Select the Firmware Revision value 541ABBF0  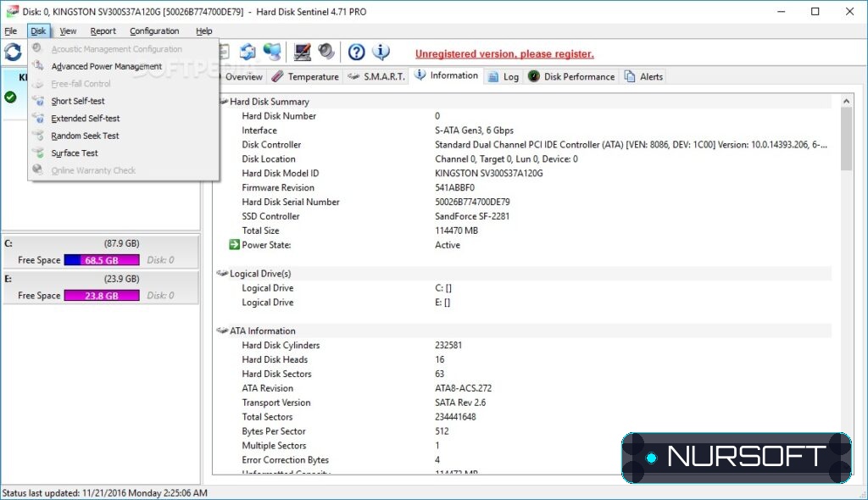tap(454, 187)
